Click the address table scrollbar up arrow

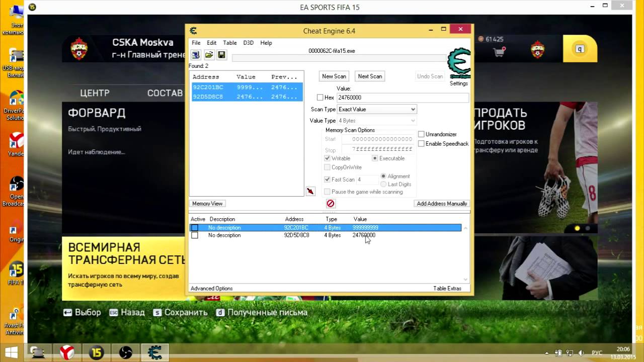click(x=465, y=228)
